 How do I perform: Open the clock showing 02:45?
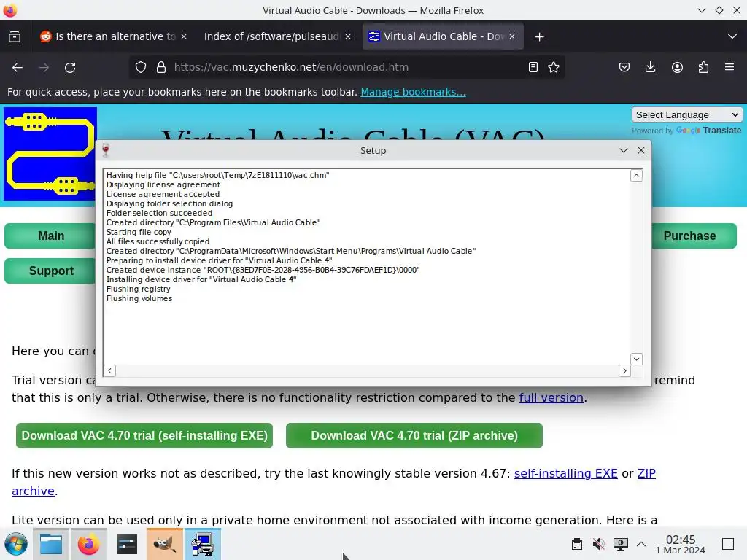681,544
